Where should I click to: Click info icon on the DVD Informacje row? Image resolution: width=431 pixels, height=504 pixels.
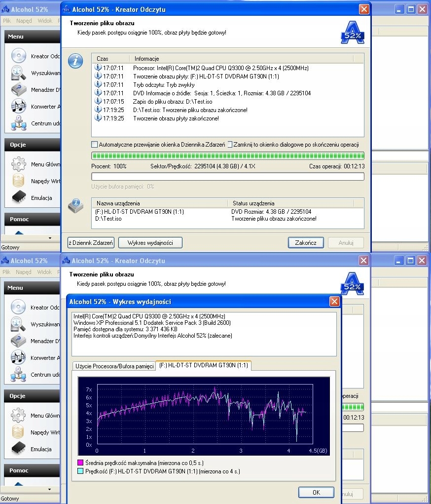click(98, 93)
